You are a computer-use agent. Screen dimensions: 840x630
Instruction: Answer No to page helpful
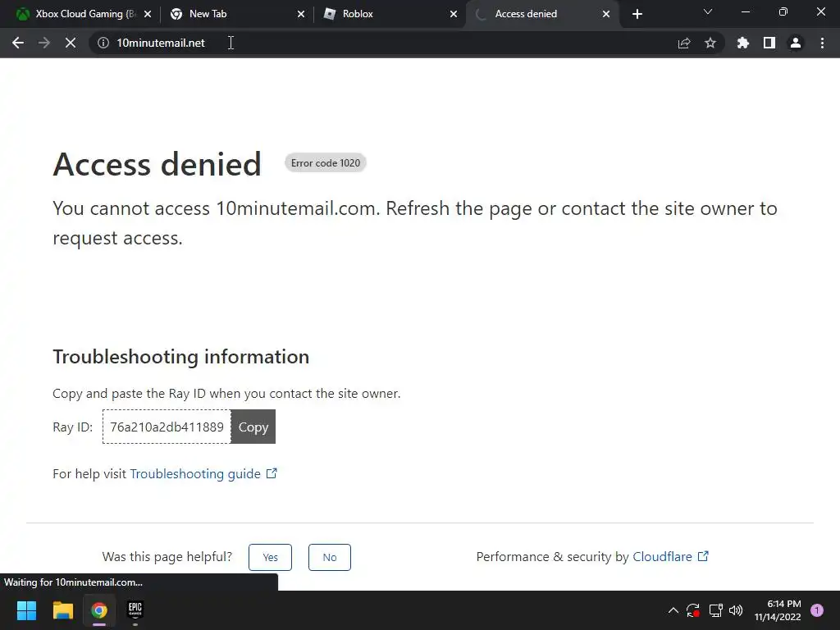[330, 557]
